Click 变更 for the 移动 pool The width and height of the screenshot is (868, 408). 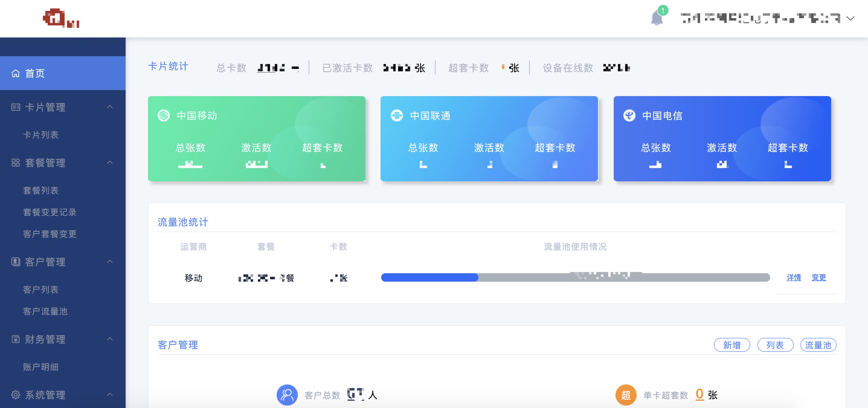(x=819, y=277)
